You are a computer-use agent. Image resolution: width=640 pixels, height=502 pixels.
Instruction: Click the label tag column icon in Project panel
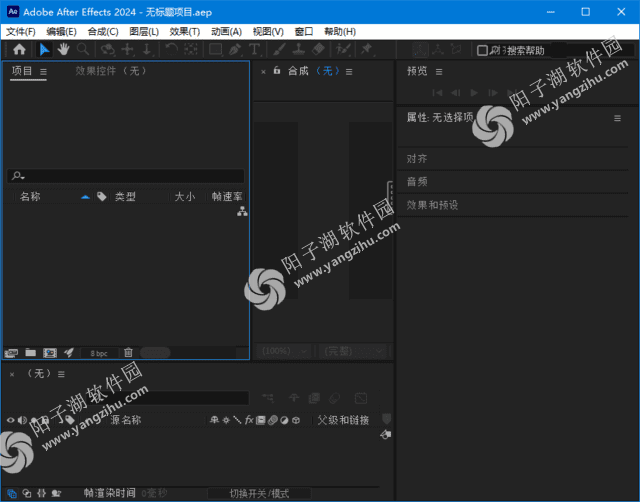[x=102, y=197]
